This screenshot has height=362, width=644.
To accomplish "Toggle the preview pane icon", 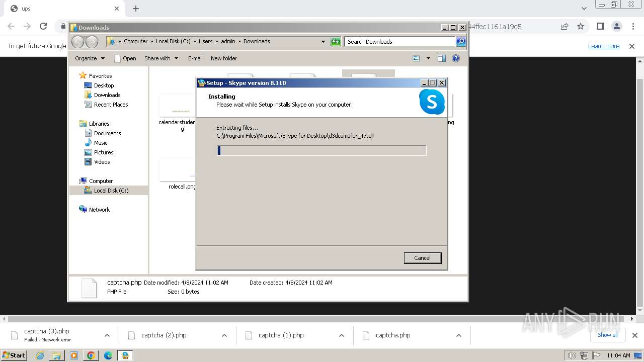I will [441, 58].
